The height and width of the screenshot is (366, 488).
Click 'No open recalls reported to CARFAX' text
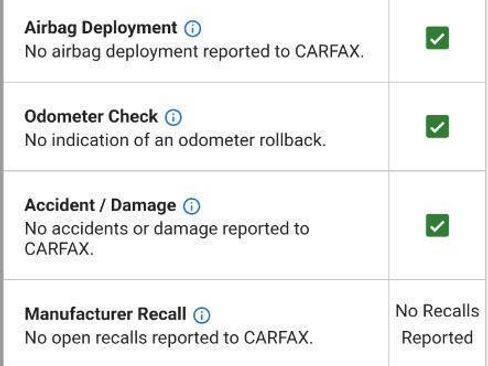pyautogui.click(x=169, y=338)
